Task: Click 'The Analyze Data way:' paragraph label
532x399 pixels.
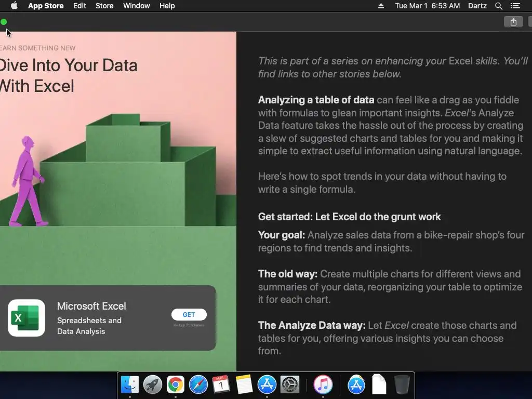Action: tap(312, 325)
